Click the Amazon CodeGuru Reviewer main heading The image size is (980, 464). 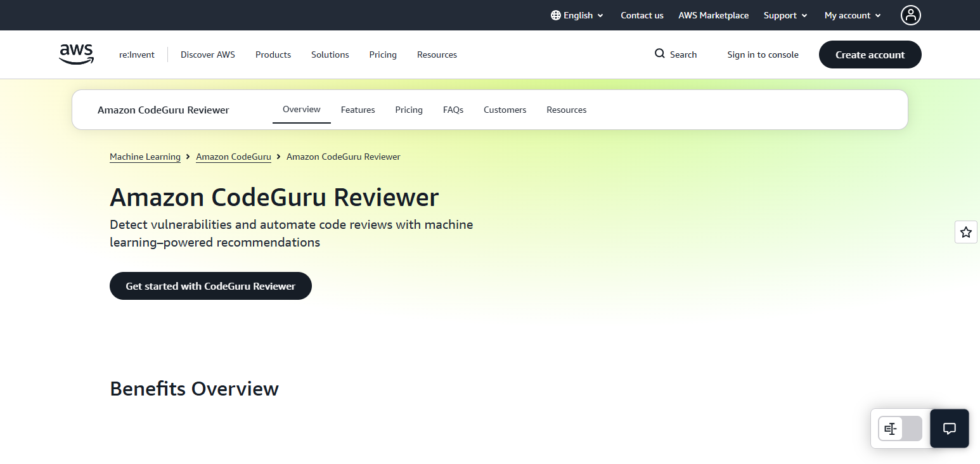click(274, 197)
